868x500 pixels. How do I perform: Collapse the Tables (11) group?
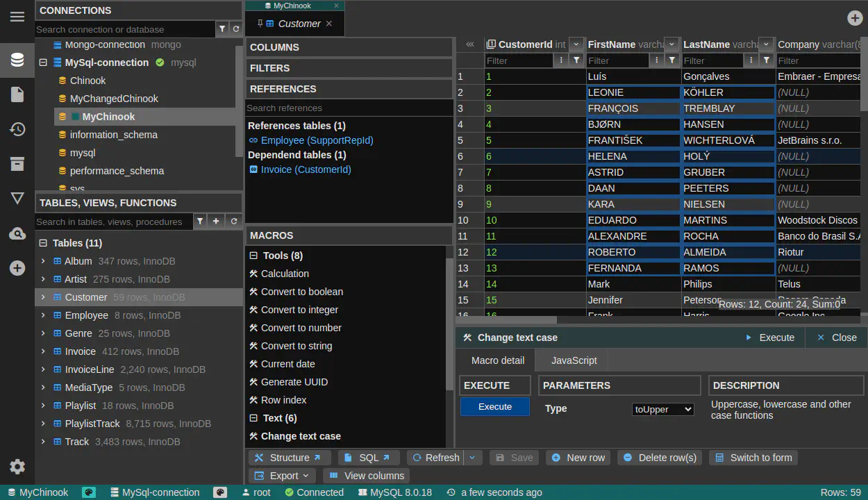[x=43, y=243]
